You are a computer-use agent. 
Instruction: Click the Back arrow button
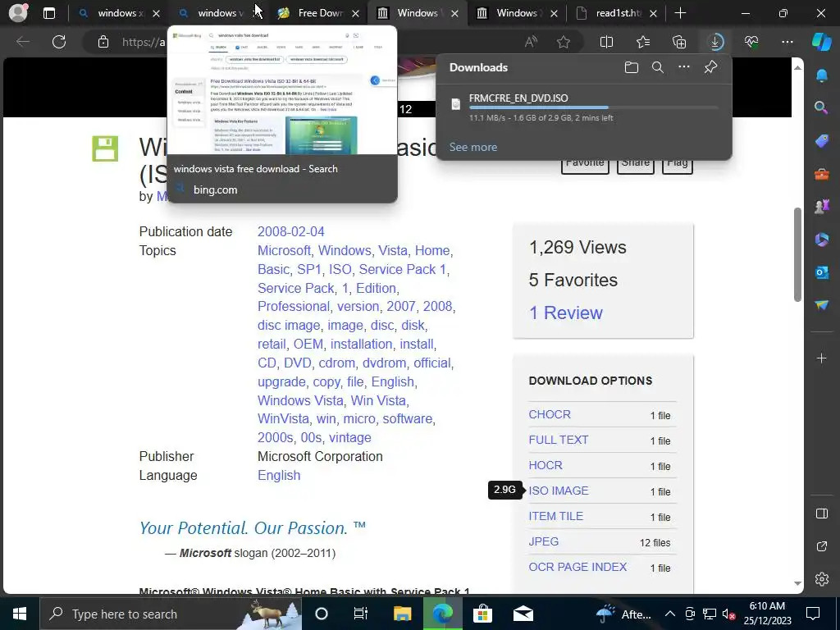coord(22,42)
